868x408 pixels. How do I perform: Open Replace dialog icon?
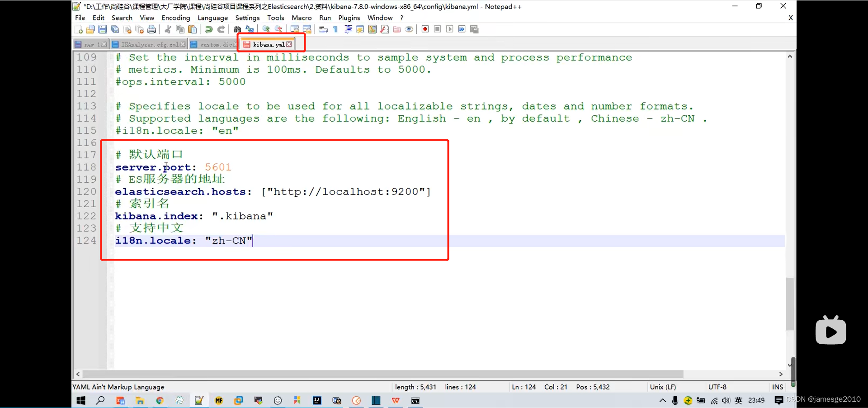click(250, 29)
